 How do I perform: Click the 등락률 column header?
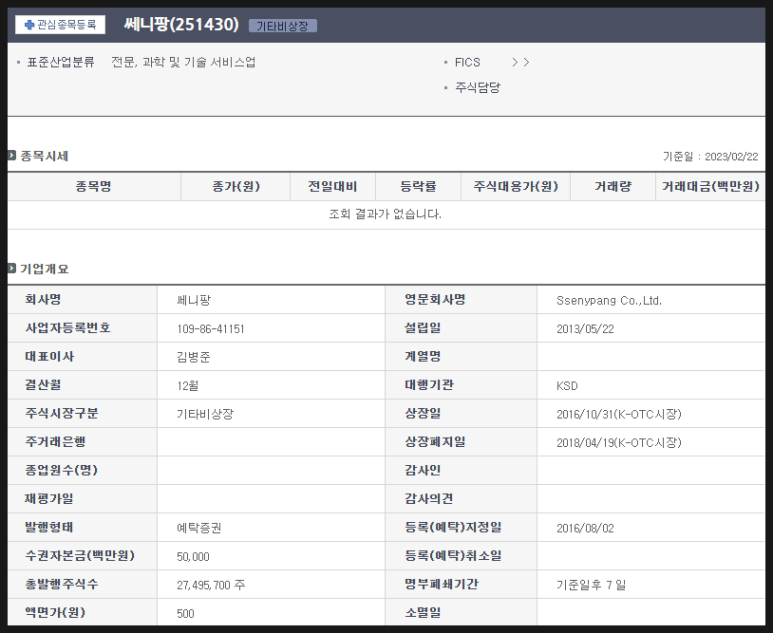click(418, 186)
